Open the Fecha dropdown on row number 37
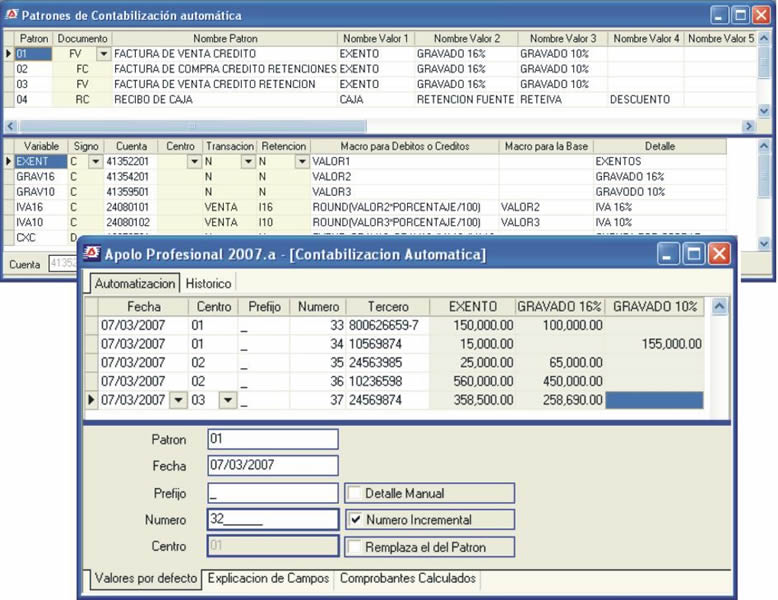 pos(178,400)
